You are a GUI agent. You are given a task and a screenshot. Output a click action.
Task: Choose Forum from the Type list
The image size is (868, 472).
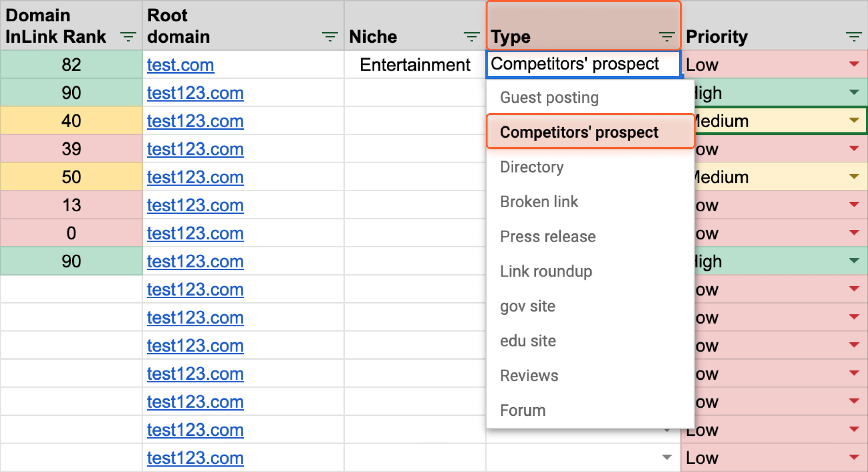tap(522, 410)
